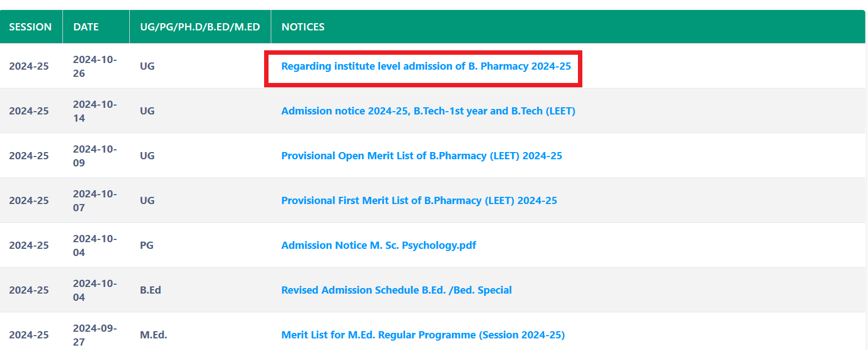This screenshot has width=868, height=350.
Task: Click the NOTICES column header
Action: [303, 27]
